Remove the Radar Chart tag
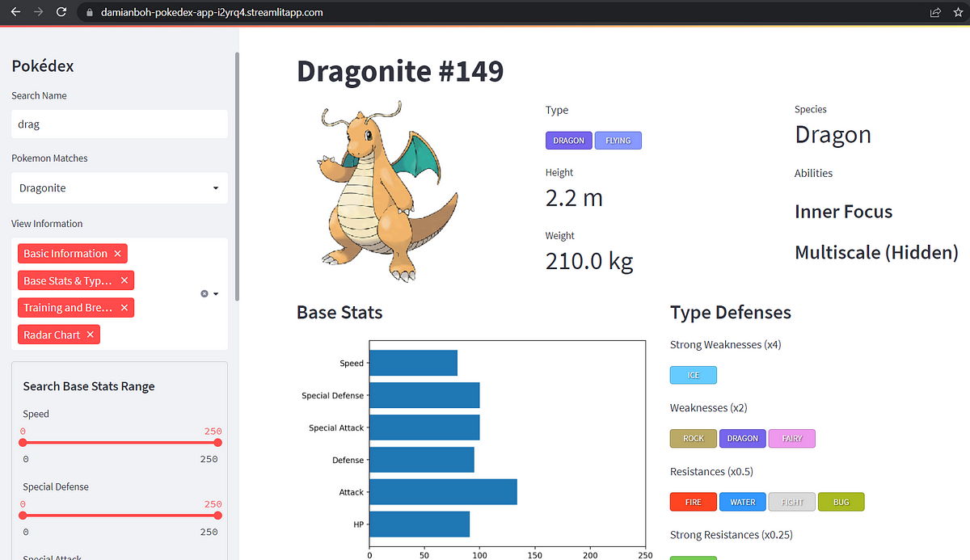 point(90,335)
